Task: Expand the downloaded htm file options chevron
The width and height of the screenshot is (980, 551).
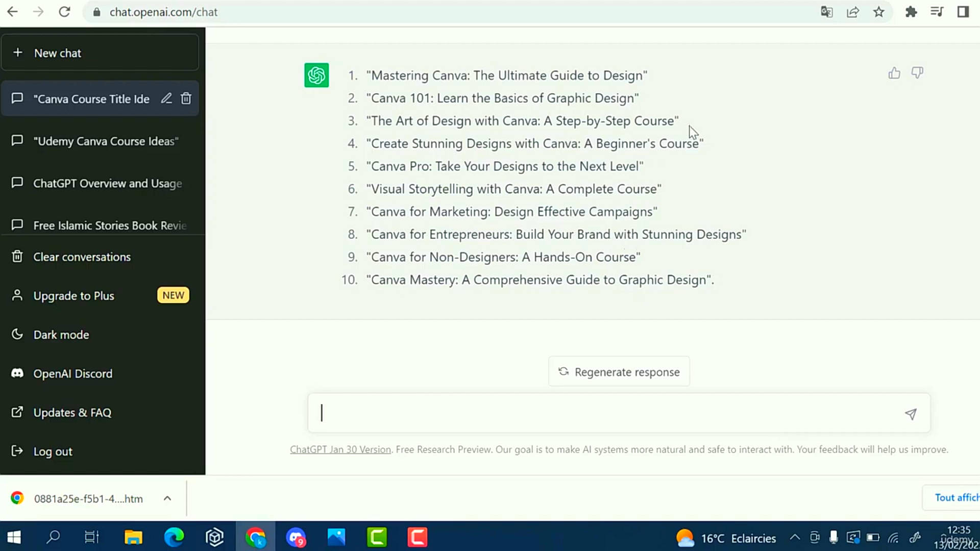Action: [167, 498]
